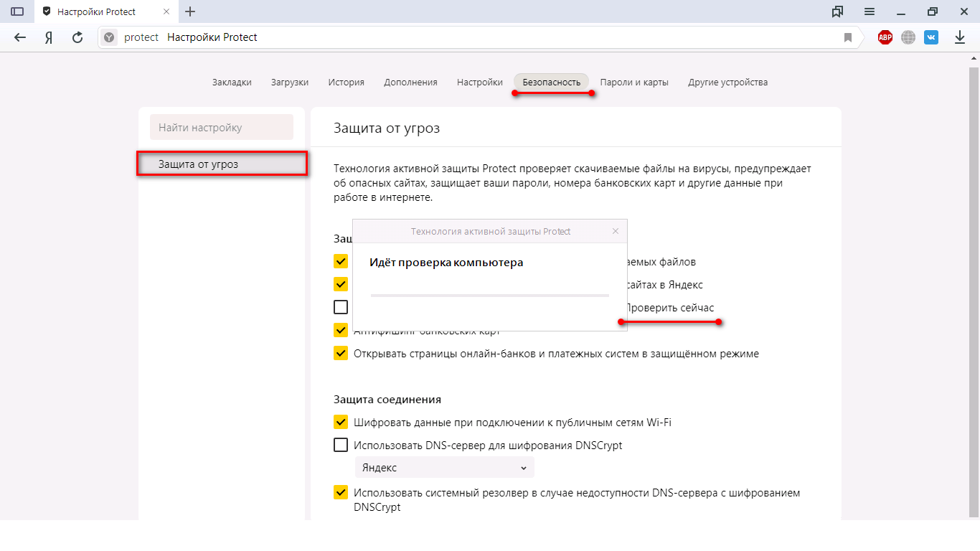The height and width of the screenshot is (551, 980).
Task: Close the Protect scan dialog
Action: click(616, 231)
